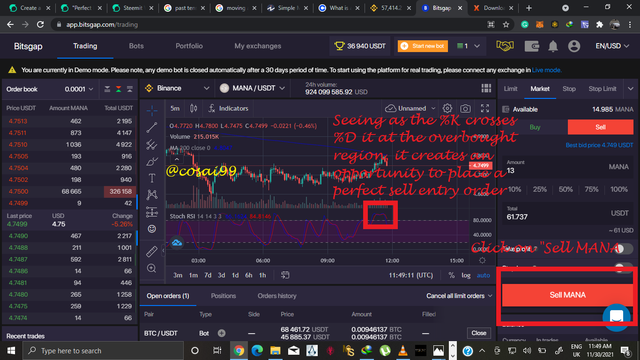Click the handshake referral icon

pyautogui.click(x=505, y=46)
